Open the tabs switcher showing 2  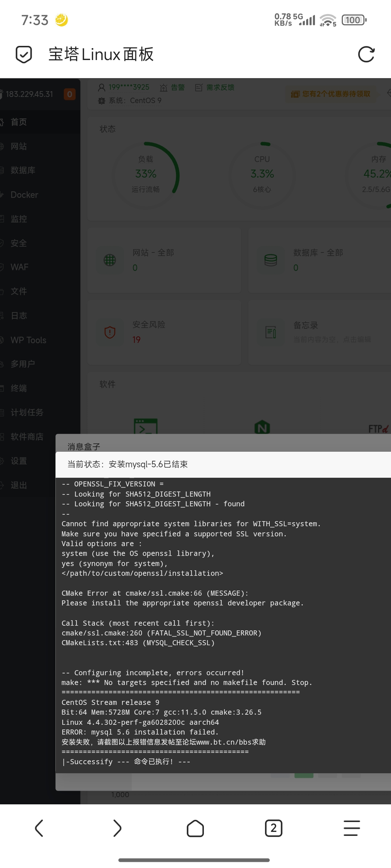pos(273,828)
